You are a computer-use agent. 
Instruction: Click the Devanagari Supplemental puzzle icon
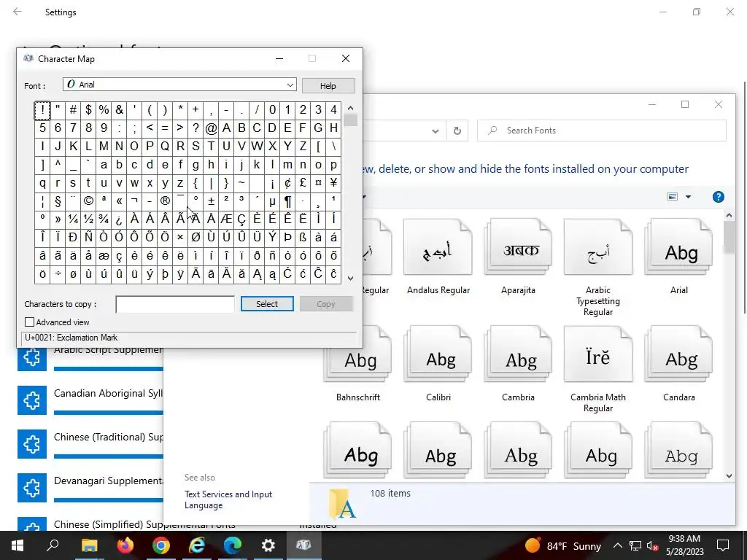(x=32, y=488)
